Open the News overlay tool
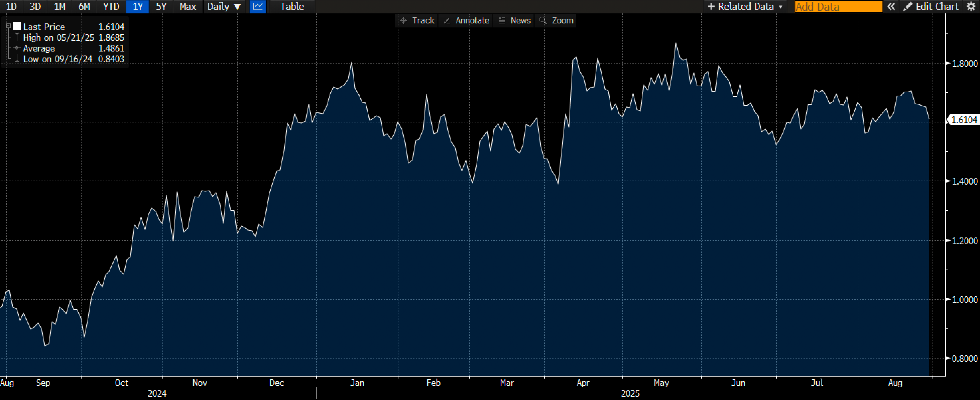This screenshot has height=400, width=980. point(514,20)
